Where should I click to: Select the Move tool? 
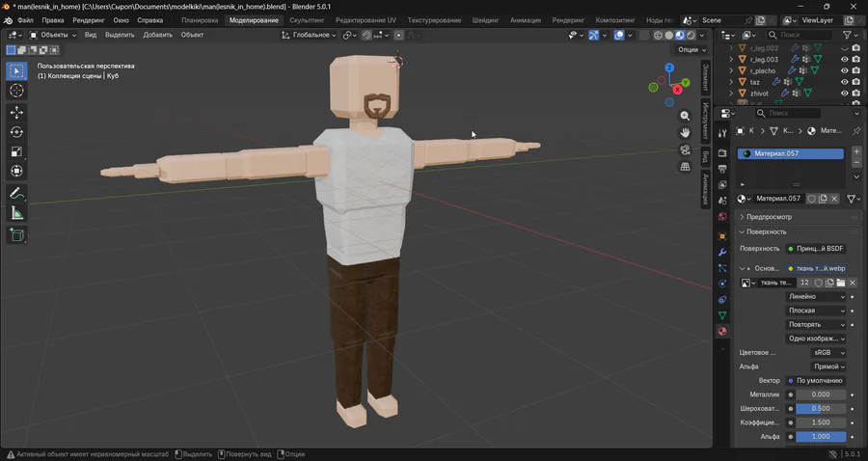pos(16,112)
